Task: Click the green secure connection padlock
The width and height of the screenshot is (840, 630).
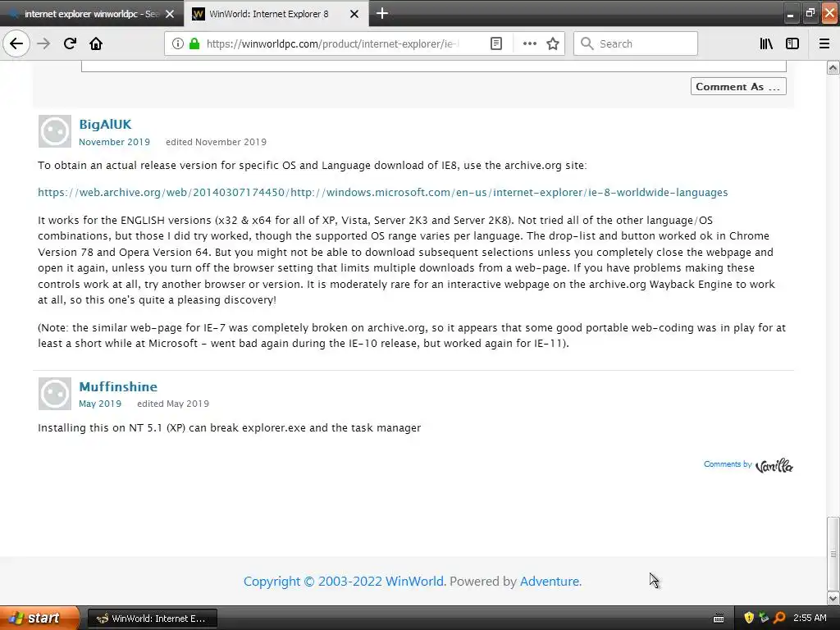Action: [x=194, y=43]
